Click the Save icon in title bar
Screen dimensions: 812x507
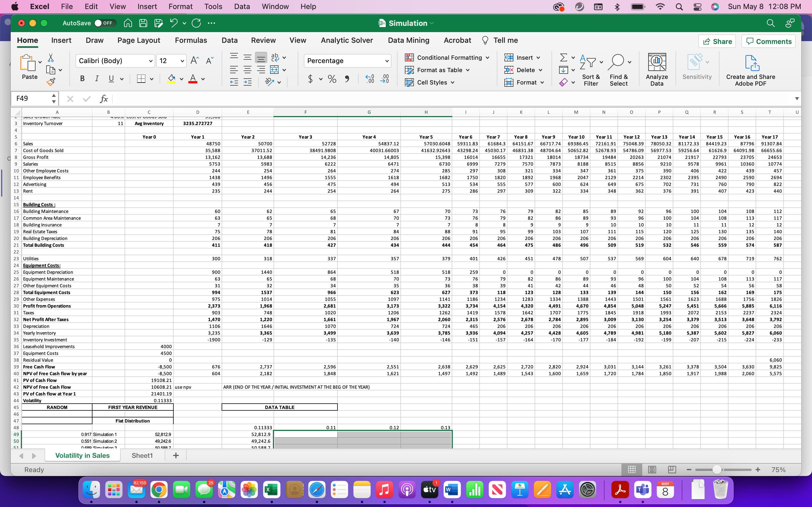tap(143, 23)
